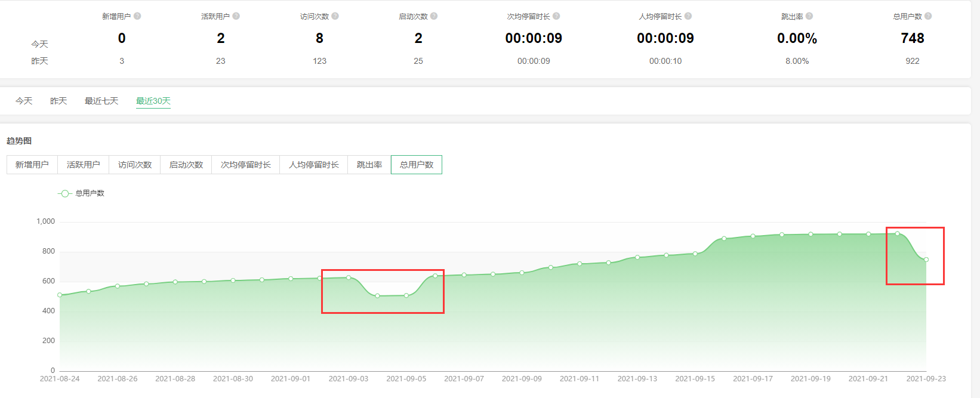Click the 1,000 y-axis label
This screenshot has width=980, height=398.
click(x=46, y=221)
